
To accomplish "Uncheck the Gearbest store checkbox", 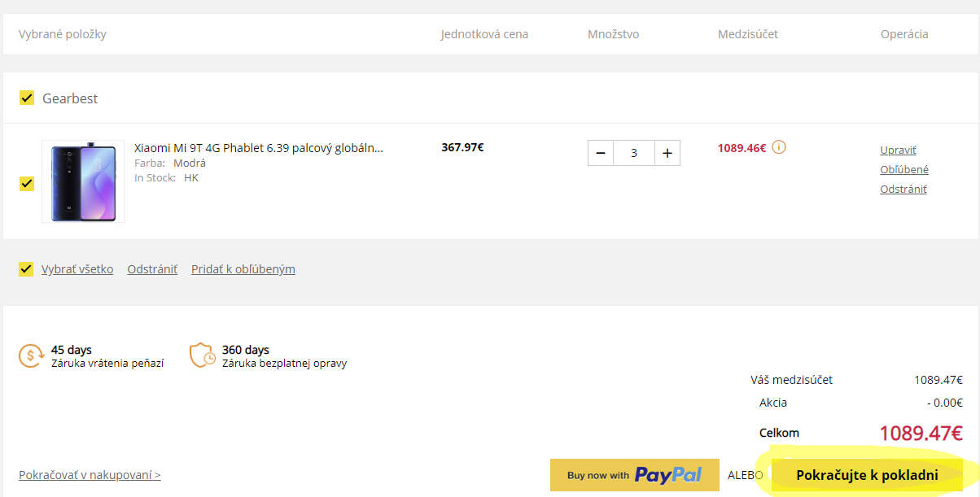I will click(26, 98).
